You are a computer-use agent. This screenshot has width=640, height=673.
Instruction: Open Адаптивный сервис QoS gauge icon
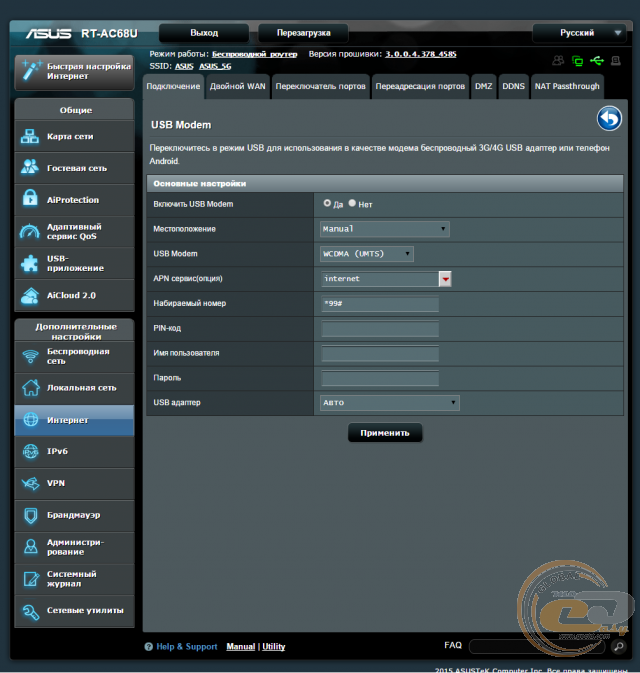click(30, 231)
